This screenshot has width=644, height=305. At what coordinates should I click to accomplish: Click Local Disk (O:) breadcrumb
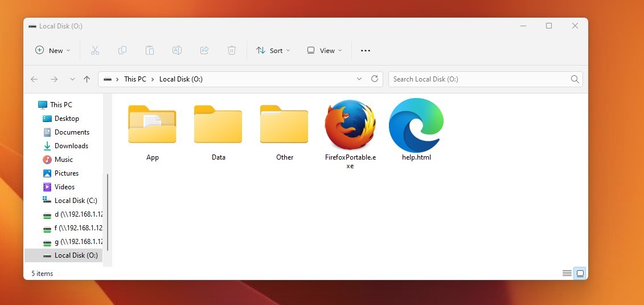[181, 79]
